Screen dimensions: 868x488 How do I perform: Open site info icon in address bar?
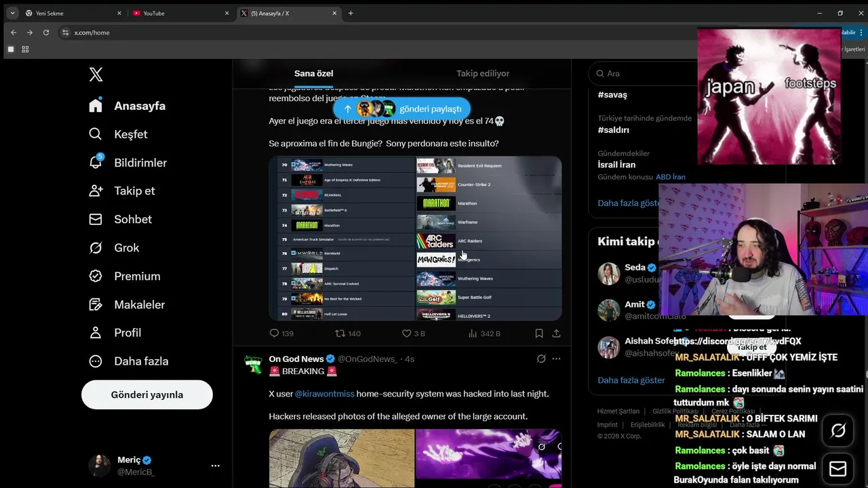[x=65, y=33]
